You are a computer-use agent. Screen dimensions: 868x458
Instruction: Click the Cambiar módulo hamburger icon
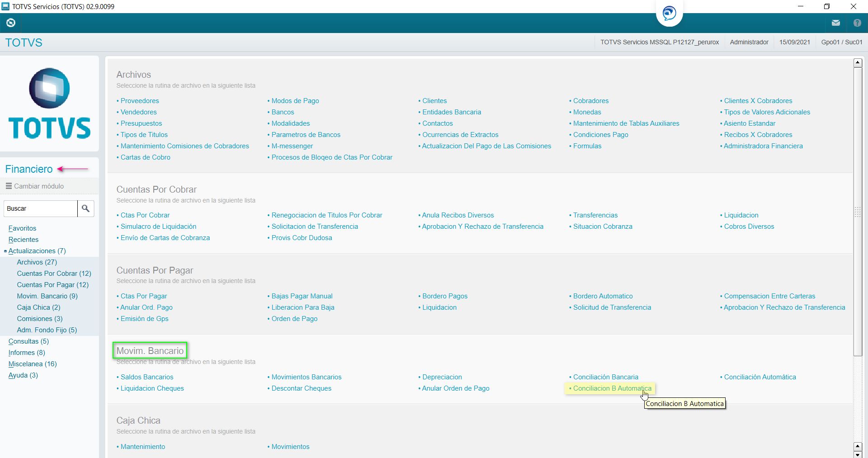9,186
